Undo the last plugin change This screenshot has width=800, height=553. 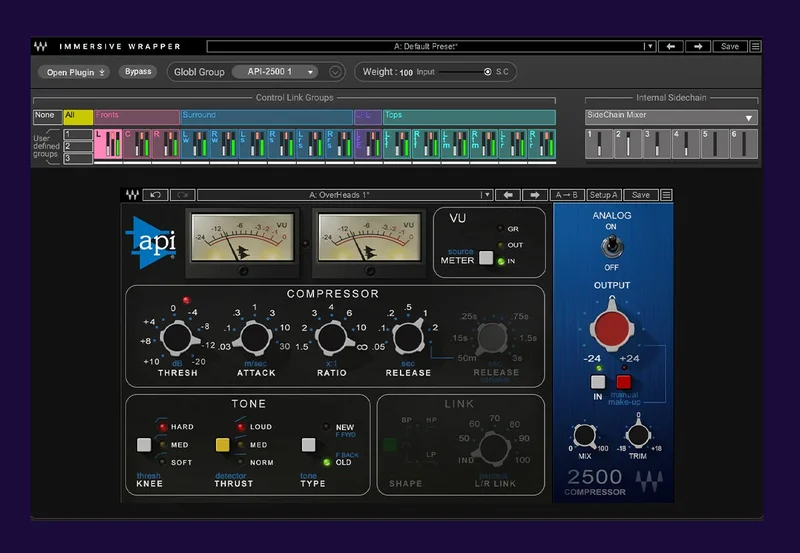(156, 195)
